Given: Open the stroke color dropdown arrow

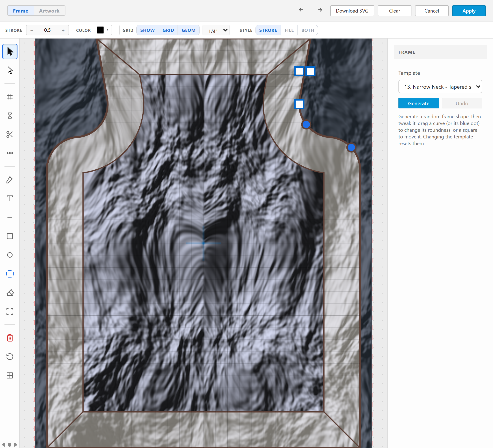Looking at the screenshot, I should pyautogui.click(x=108, y=30).
